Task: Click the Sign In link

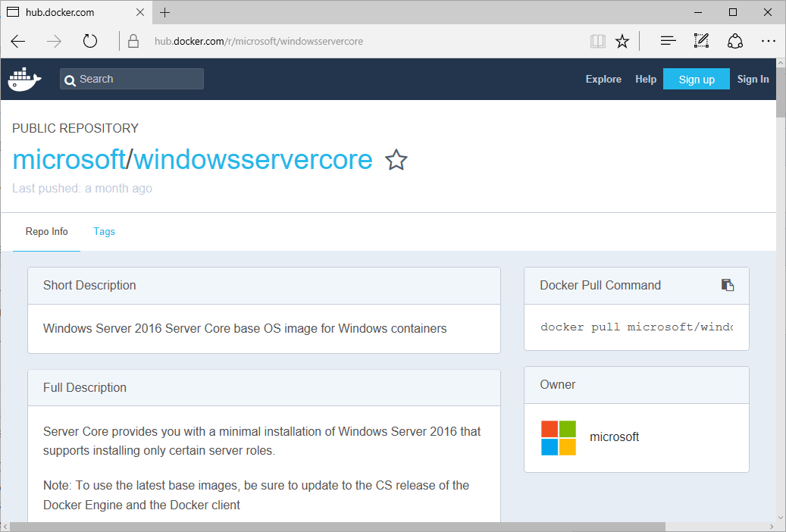Action: (x=753, y=80)
